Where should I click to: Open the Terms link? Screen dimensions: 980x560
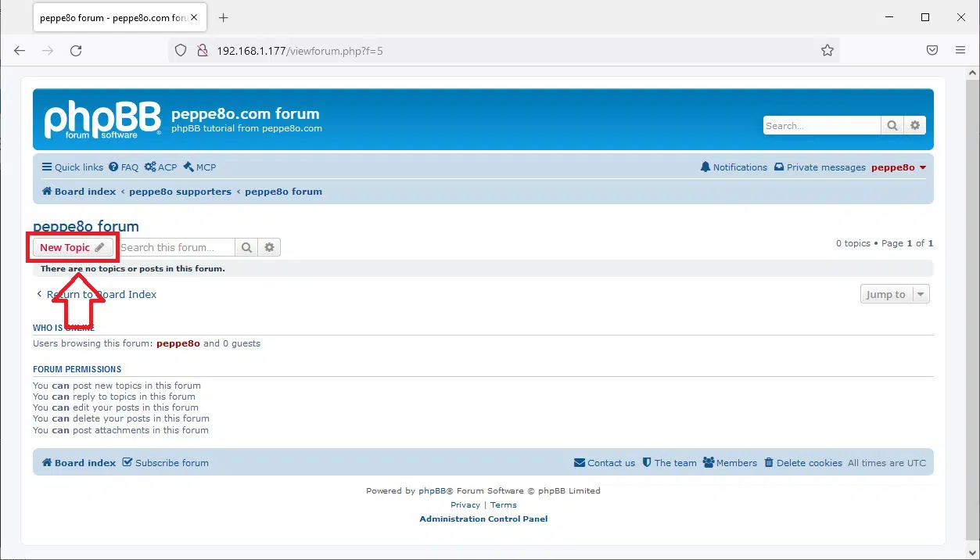(x=504, y=505)
